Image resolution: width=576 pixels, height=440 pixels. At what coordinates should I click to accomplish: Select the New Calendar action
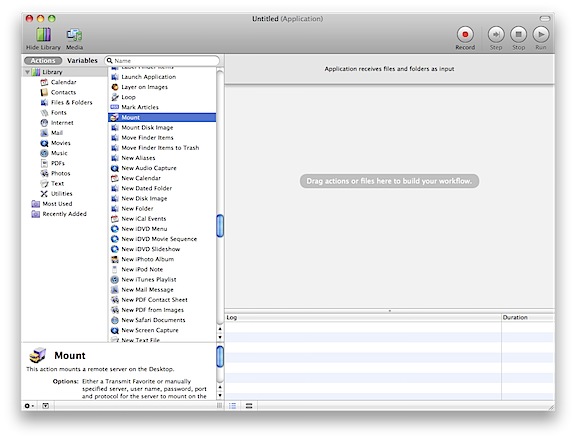pyautogui.click(x=162, y=178)
